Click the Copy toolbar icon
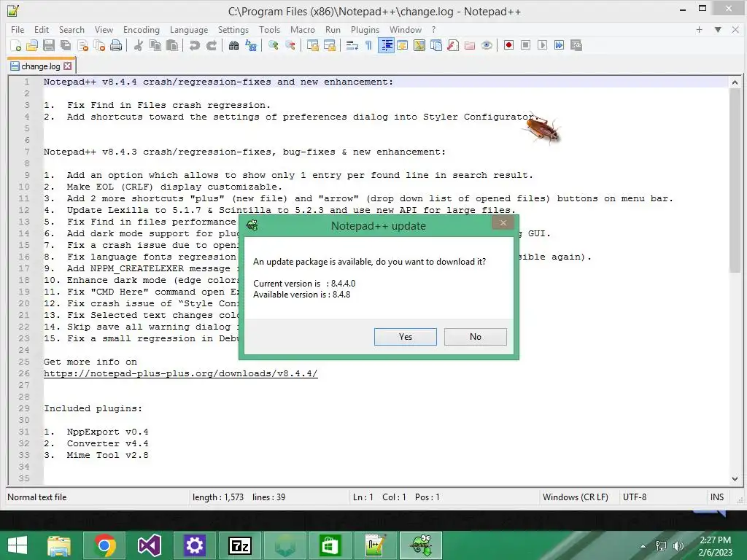The width and height of the screenshot is (747, 560). pos(155,46)
